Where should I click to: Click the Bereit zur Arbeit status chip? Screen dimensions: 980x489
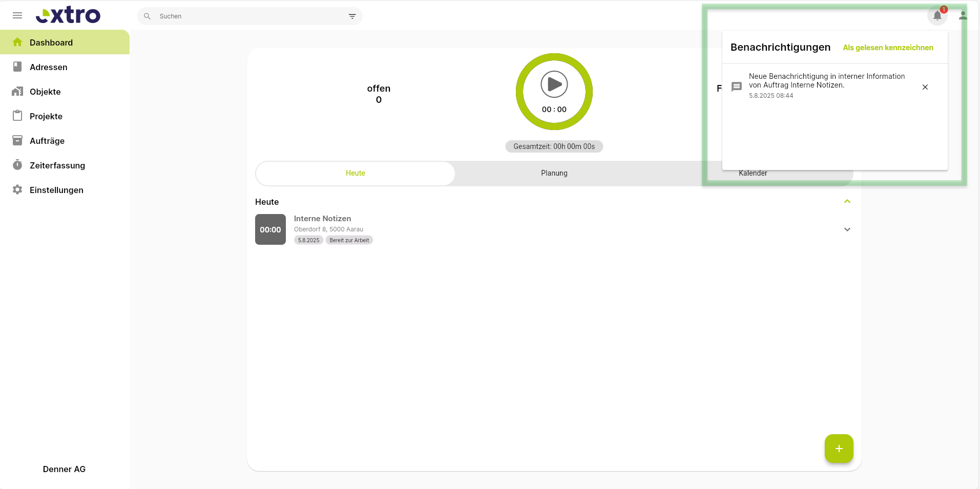coord(349,240)
